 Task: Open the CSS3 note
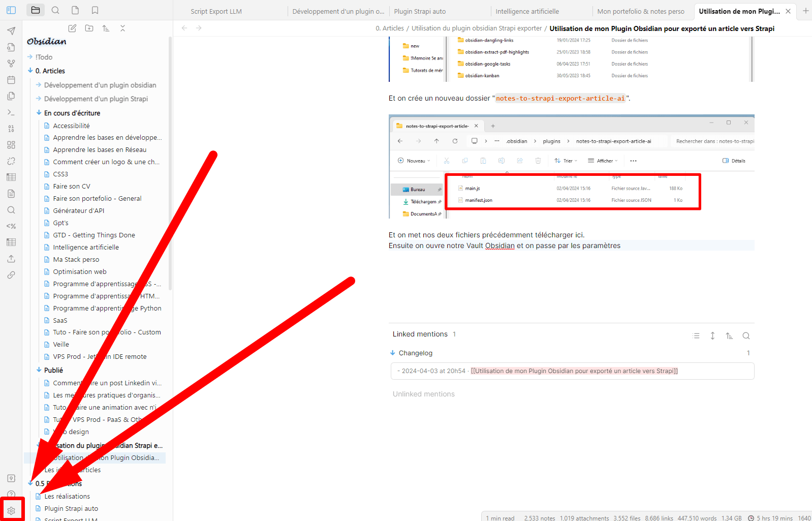tap(60, 174)
